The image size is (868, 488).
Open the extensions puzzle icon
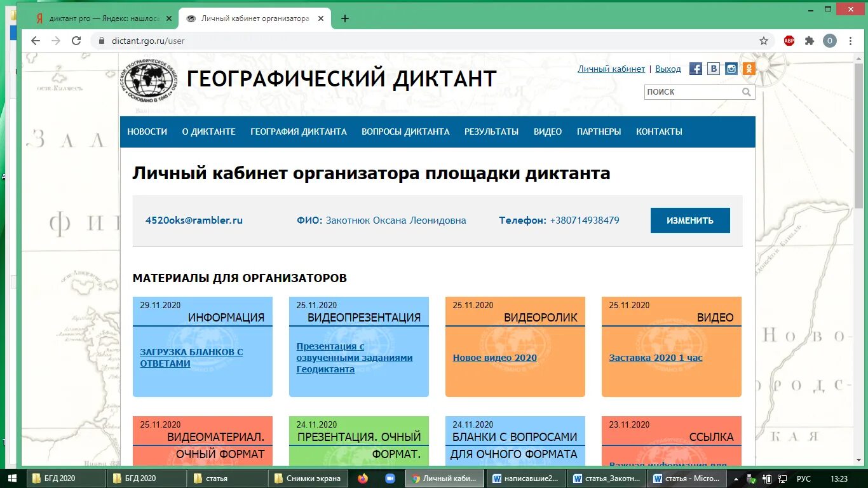click(x=810, y=41)
